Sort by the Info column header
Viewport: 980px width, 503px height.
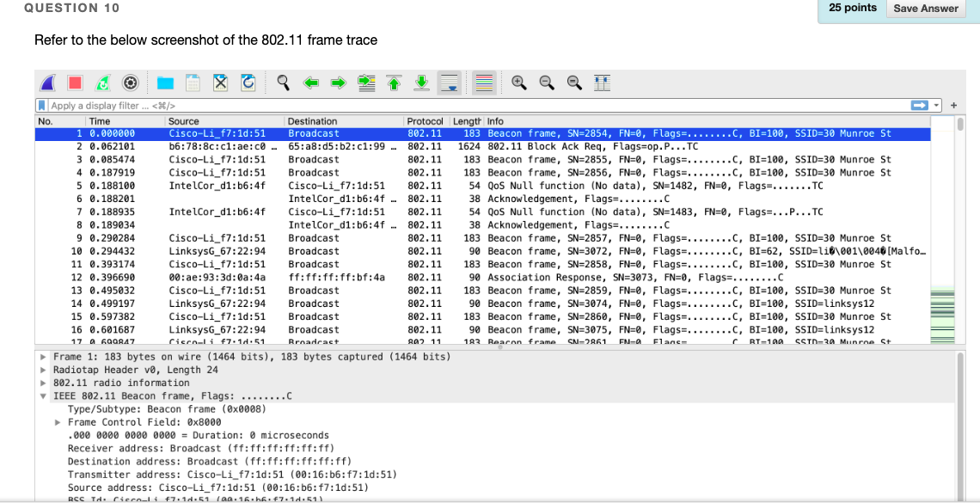708,121
